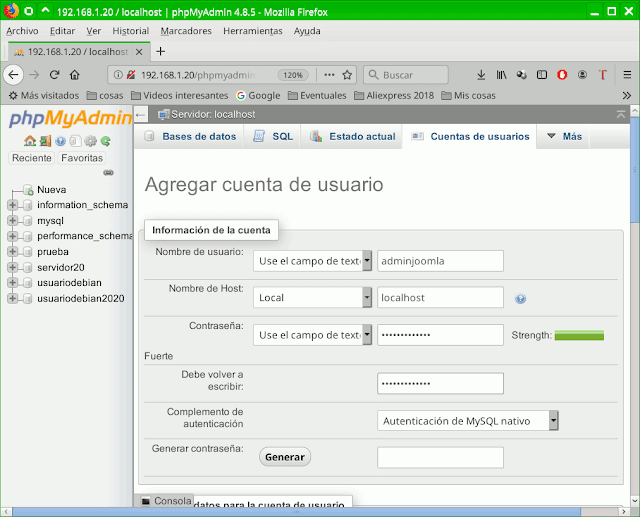
Task: Open navigation panel settings gear icon
Action: tap(91, 141)
